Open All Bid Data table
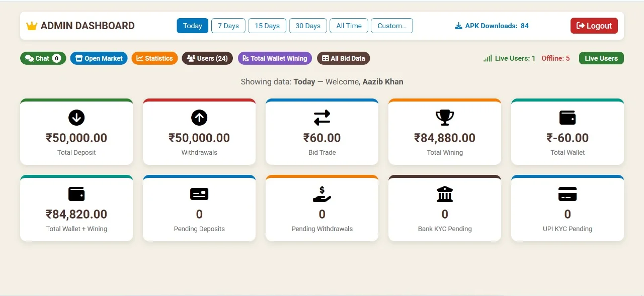This screenshot has height=296, width=644. (344, 58)
